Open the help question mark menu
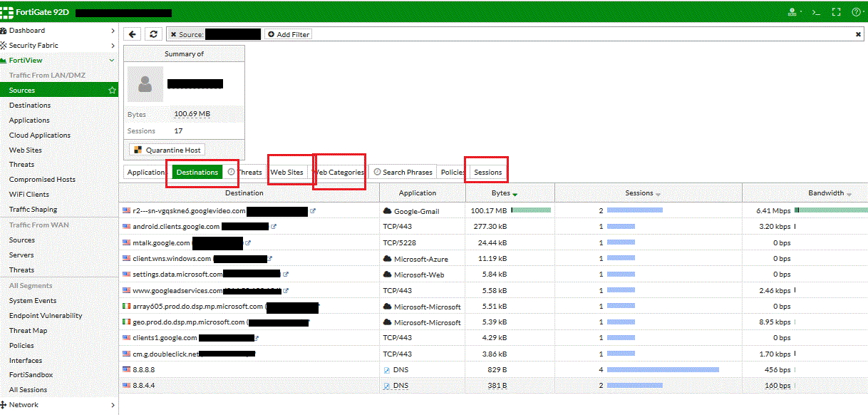868x415 pixels. [856, 12]
